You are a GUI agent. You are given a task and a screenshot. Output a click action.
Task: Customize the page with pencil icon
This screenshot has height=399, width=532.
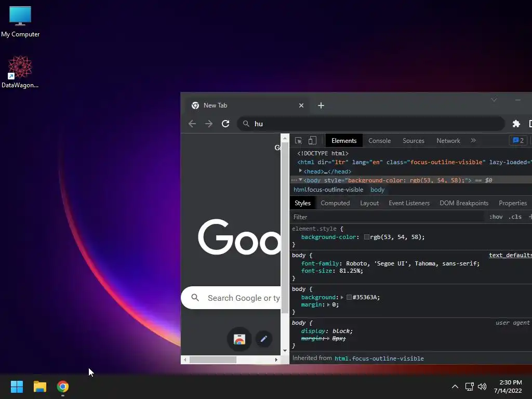coord(263,339)
